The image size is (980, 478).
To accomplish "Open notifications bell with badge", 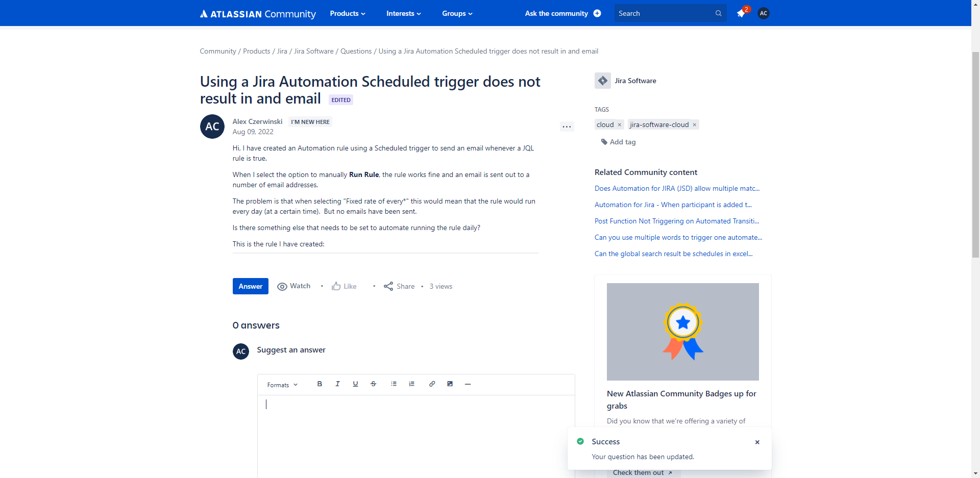I will tap(742, 13).
